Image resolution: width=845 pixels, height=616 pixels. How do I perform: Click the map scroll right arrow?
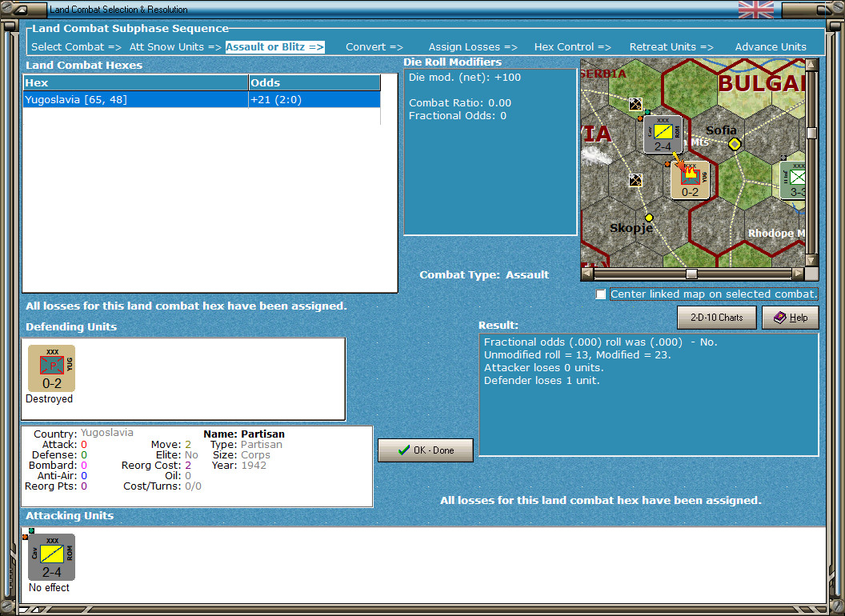tap(798, 274)
